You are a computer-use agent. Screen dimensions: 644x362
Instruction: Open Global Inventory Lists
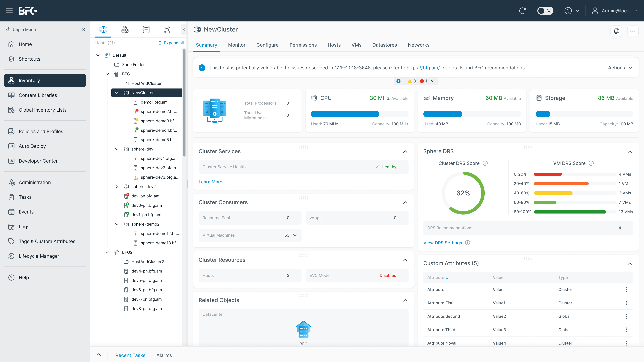click(x=45, y=110)
